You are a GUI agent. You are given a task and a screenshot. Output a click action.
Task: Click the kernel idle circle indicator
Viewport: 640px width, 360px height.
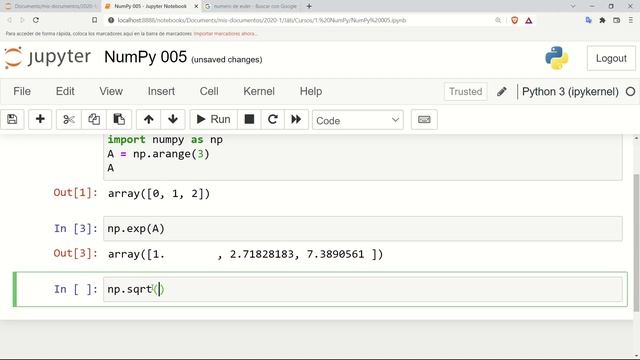630,91
